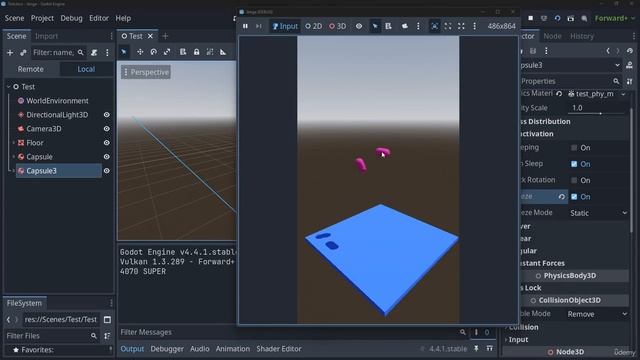
Task: Toggle the selection visibility eye in game toolbar
Action: 359,26
